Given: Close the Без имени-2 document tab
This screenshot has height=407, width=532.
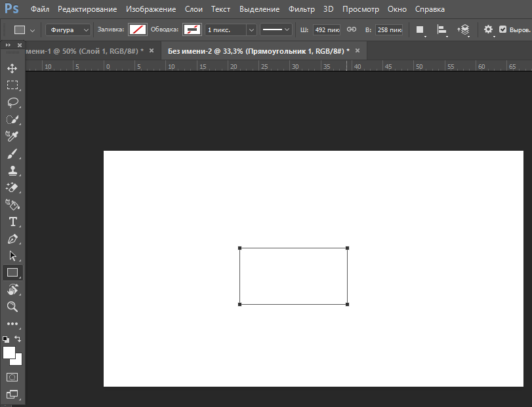Looking at the screenshot, I should point(358,50).
